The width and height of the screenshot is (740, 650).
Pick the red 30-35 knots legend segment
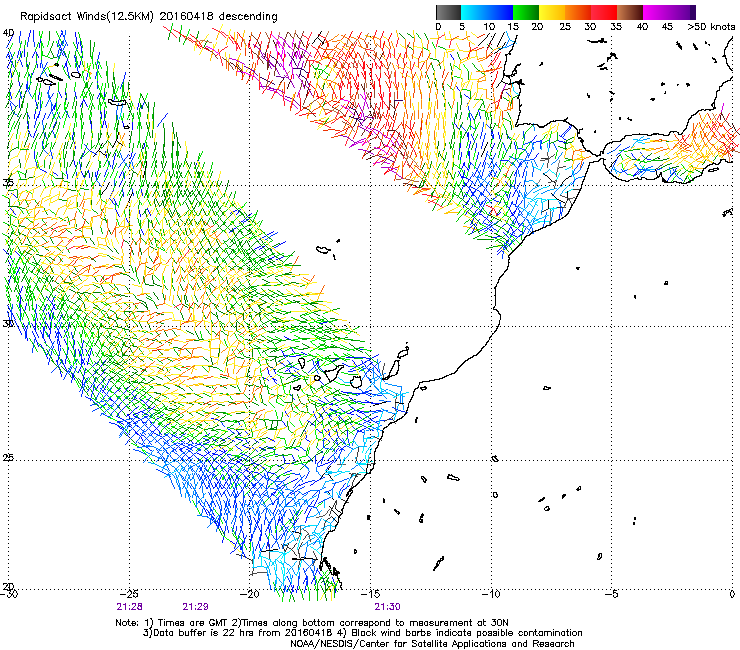[x=604, y=12]
